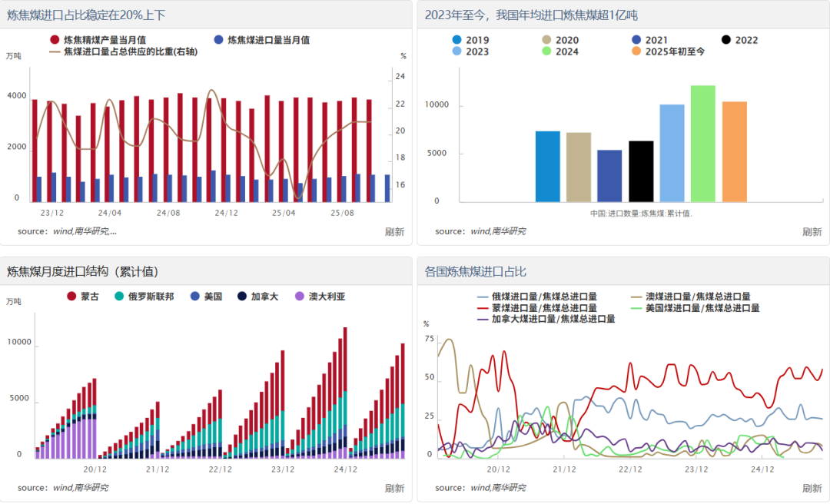Image resolution: width=830 pixels, height=504 pixels.
Task: Click the 2022 black legend marker
Action: coord(725,40)
